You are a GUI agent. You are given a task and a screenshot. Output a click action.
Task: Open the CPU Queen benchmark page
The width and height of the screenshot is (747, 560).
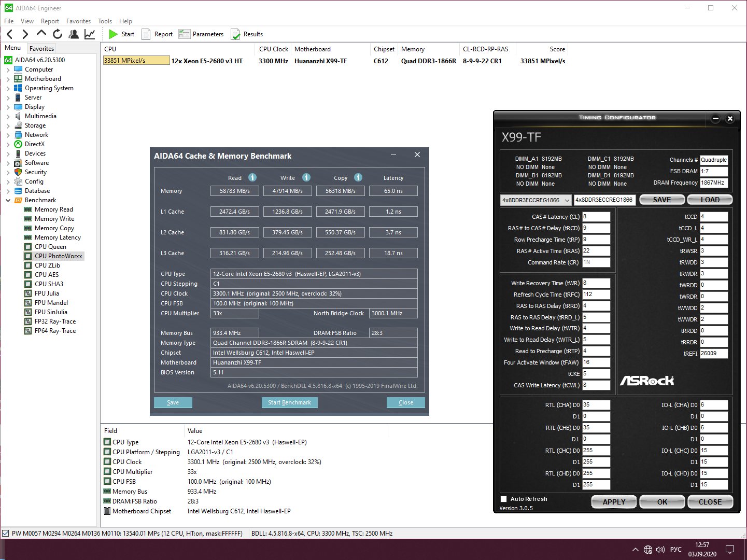pos(50,247)
